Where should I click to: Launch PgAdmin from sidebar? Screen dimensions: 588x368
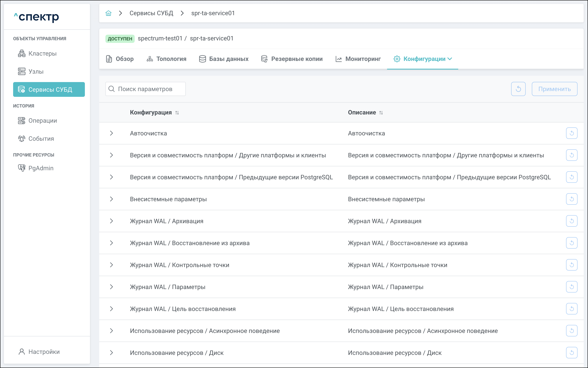click(x=41, y=168)
